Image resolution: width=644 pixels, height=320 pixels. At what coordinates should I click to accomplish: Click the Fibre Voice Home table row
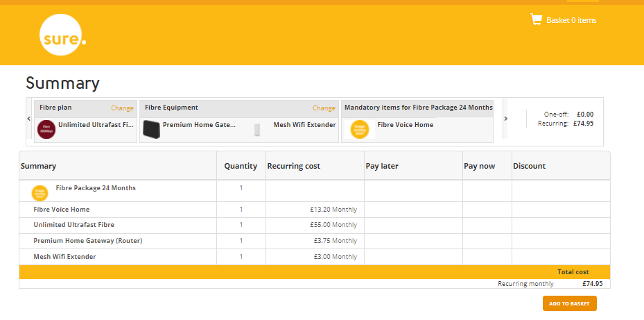pos(62,210)
